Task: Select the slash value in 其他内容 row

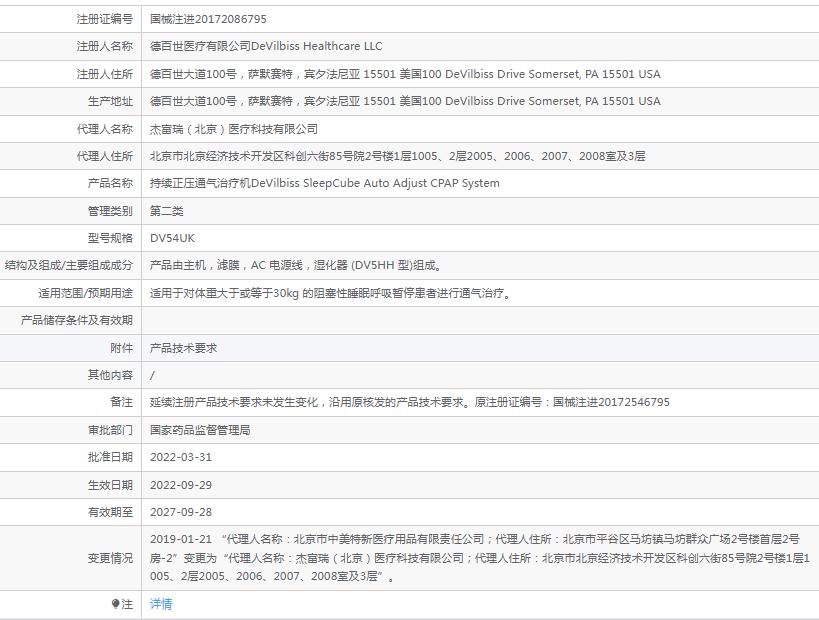Action: point(152,376)
